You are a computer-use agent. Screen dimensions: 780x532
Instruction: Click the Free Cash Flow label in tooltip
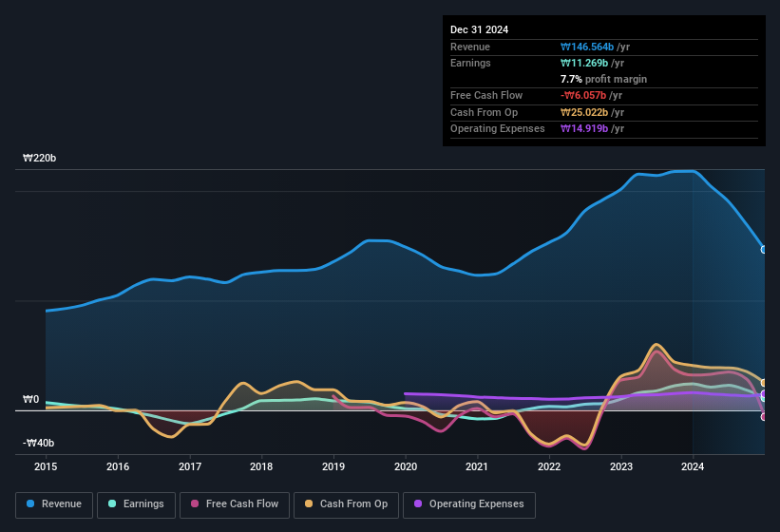coord(486,95)
